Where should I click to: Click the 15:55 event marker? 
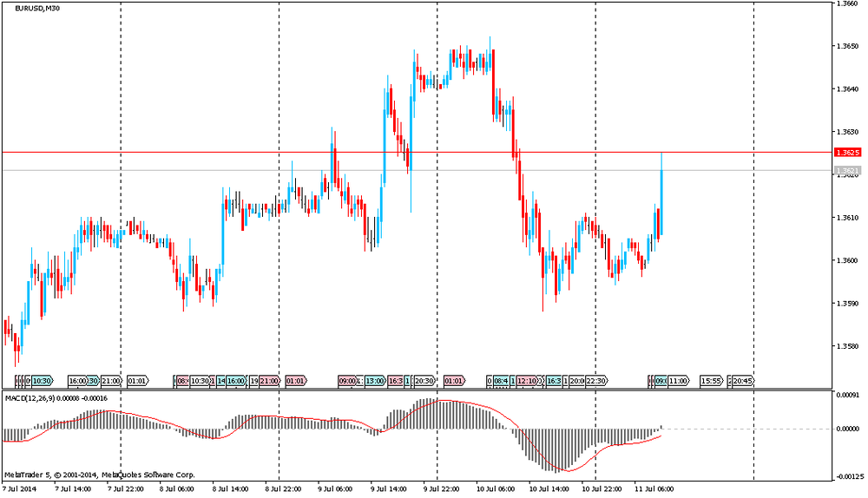tap(711, 381)
